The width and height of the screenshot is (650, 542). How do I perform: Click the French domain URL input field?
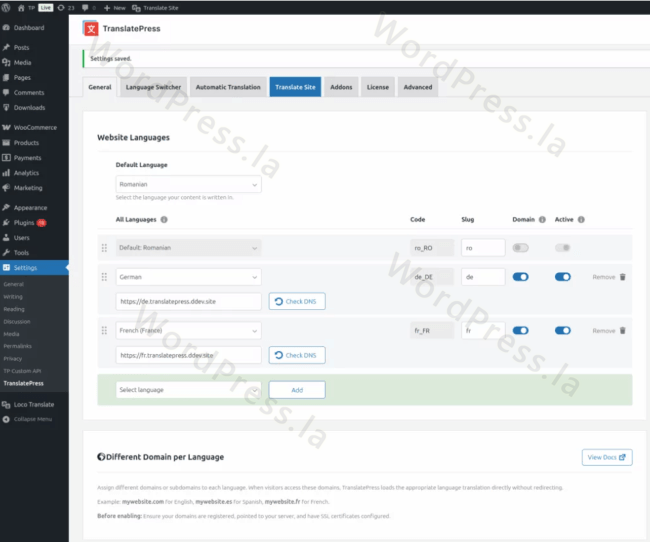pyautogui.click(x=188, y=355)
